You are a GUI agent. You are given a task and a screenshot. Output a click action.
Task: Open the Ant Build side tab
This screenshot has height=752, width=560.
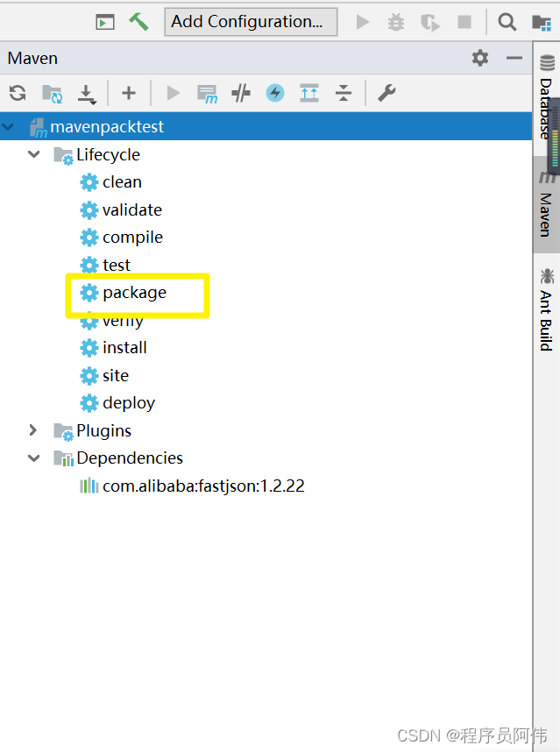(546, 309)
